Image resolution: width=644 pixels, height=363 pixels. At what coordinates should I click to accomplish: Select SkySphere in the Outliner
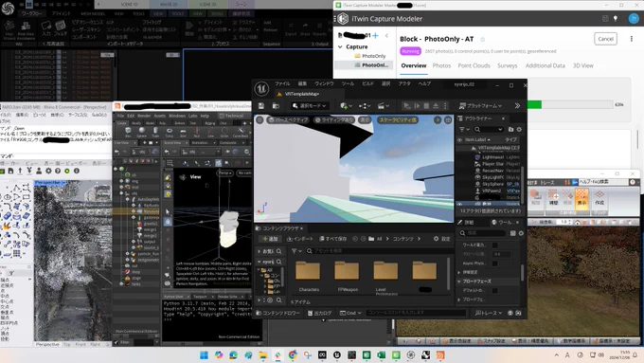pyautogui.click(x=492, y=184)
